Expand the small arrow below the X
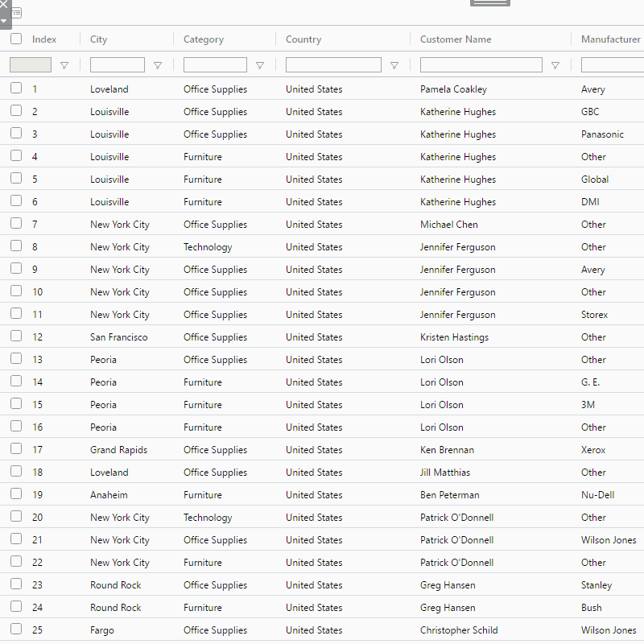644x644 pixels. [x=4, y=20]
